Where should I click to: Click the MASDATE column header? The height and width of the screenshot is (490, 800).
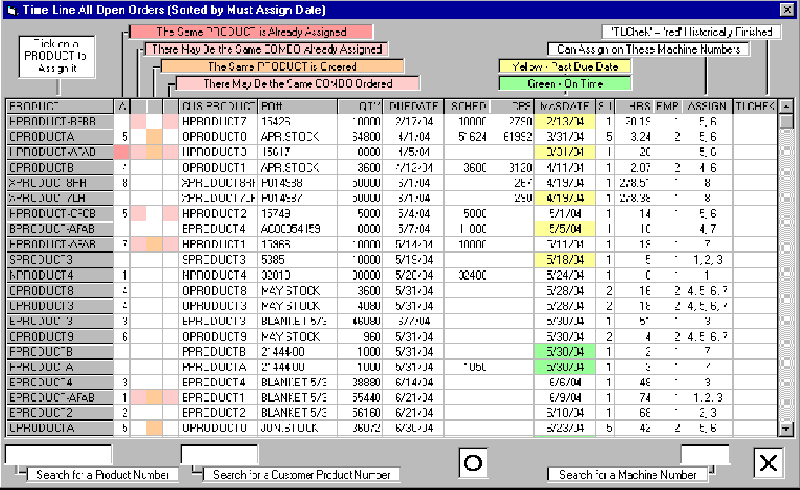click(x=564, y=106)
